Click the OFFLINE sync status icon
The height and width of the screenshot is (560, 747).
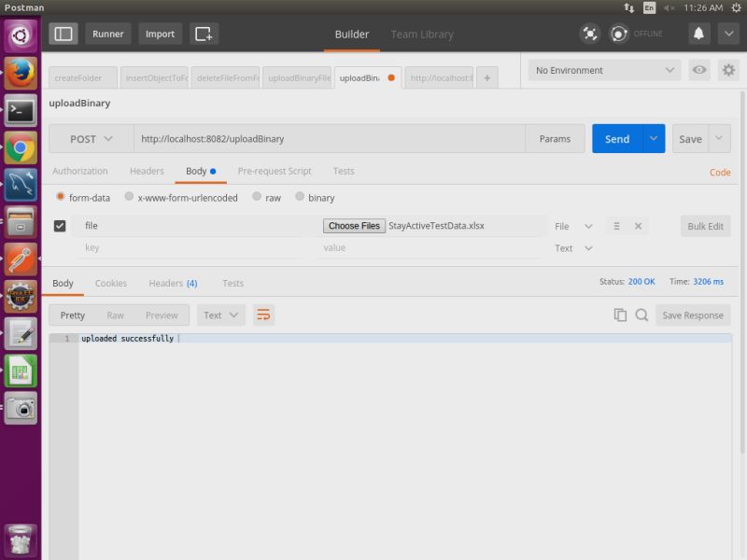tap(618, 34)
